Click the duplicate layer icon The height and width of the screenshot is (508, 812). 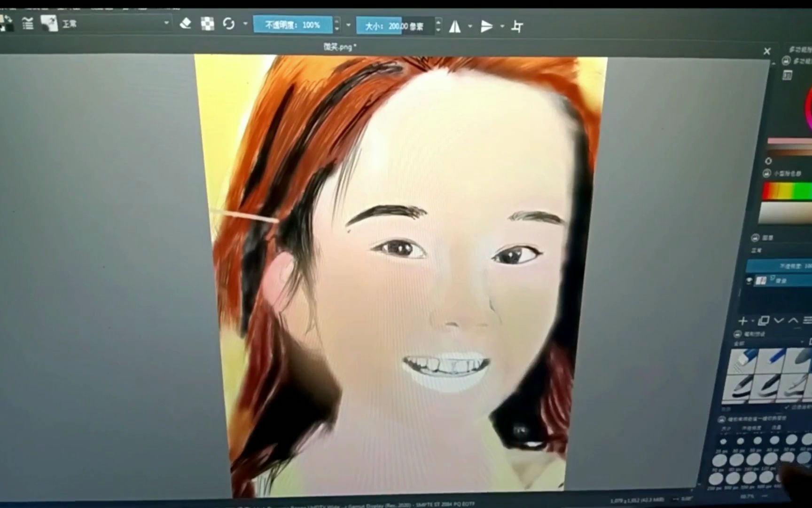[763, 321]
